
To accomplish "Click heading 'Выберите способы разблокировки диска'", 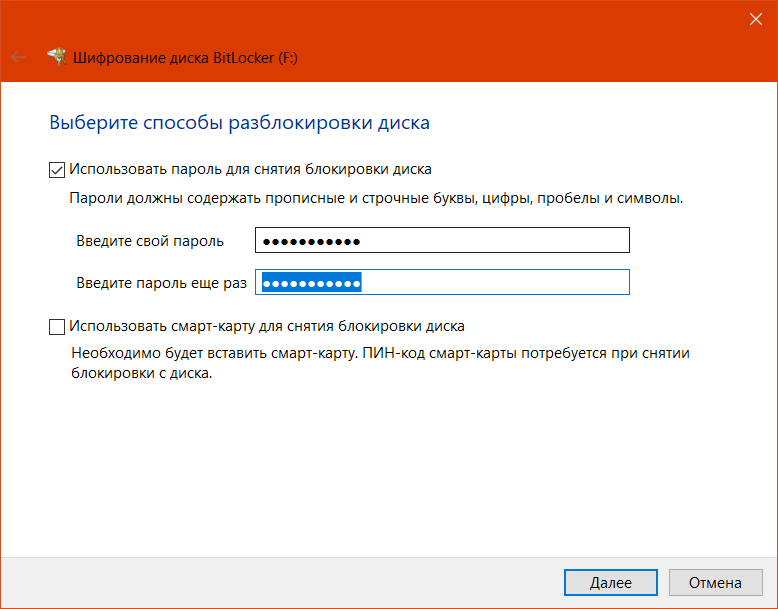I will 239,122.
